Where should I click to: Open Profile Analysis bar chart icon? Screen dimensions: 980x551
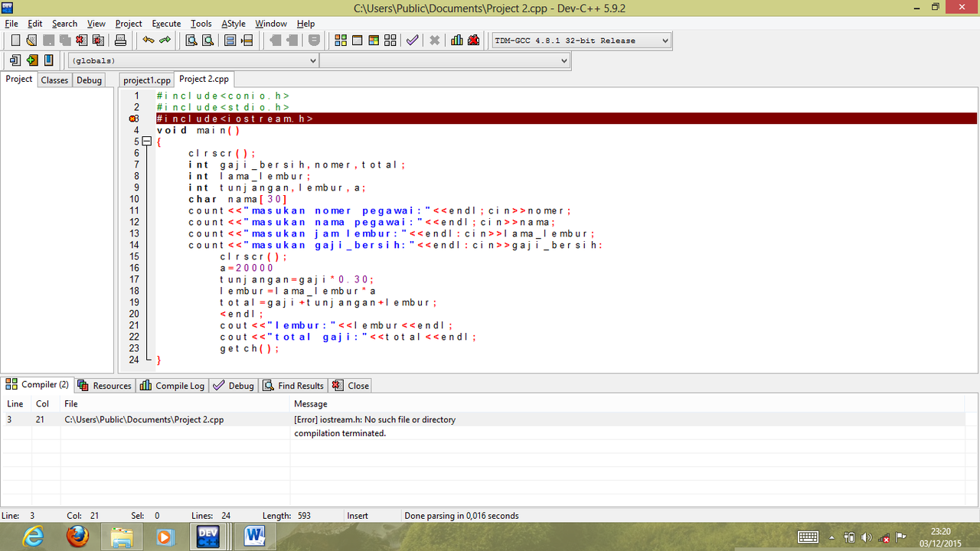point(457,41)
